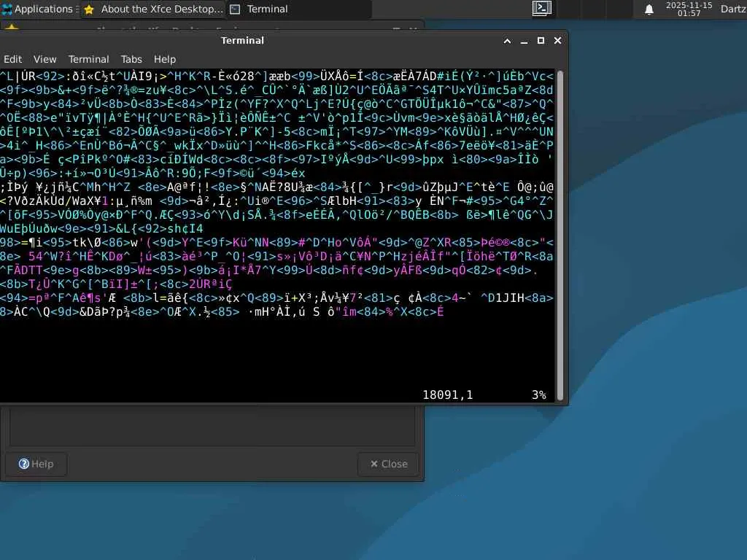Open the Applications menu in the panel
The image size is (747, 560).
39,9
